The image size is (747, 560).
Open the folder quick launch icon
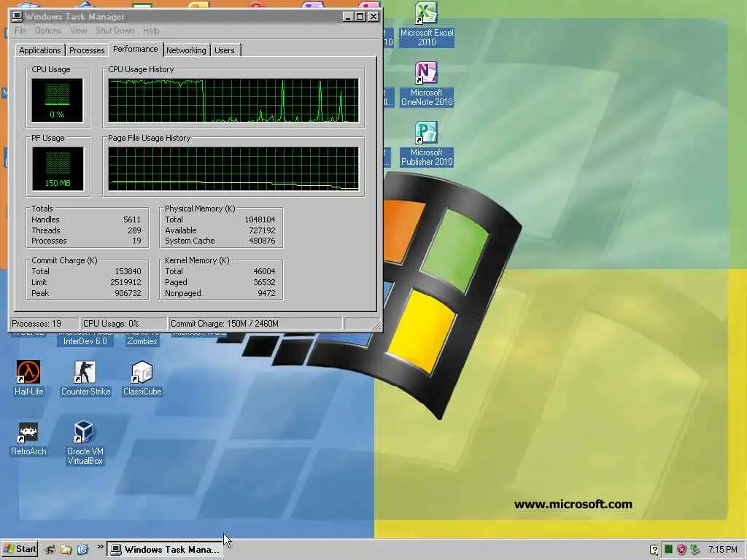coord(66,550)
